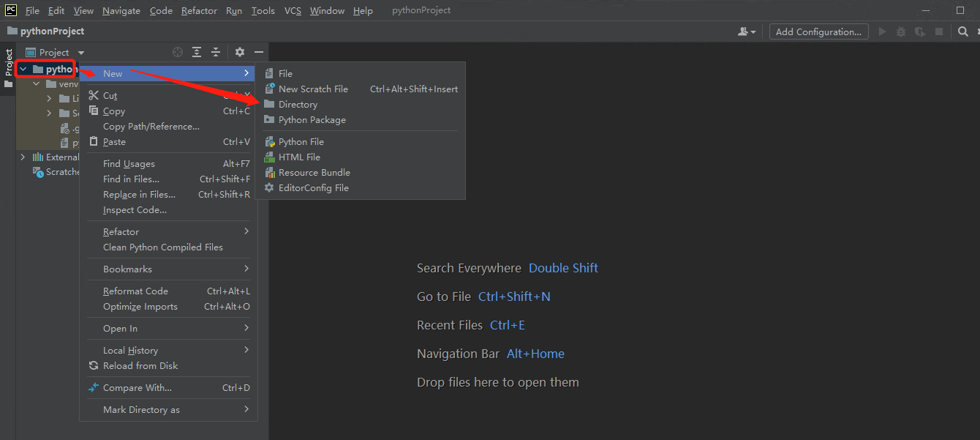
Task: Click the Expand All icon in Project panel
Action: coord(197,52)
